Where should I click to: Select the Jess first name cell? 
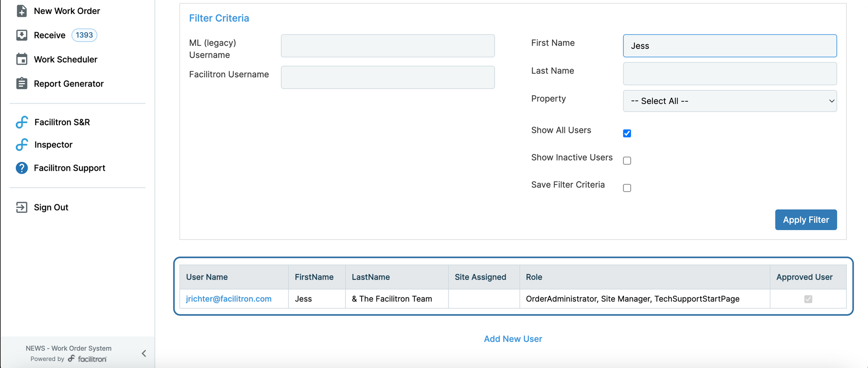pyautogui.click(x=317, y=299)
